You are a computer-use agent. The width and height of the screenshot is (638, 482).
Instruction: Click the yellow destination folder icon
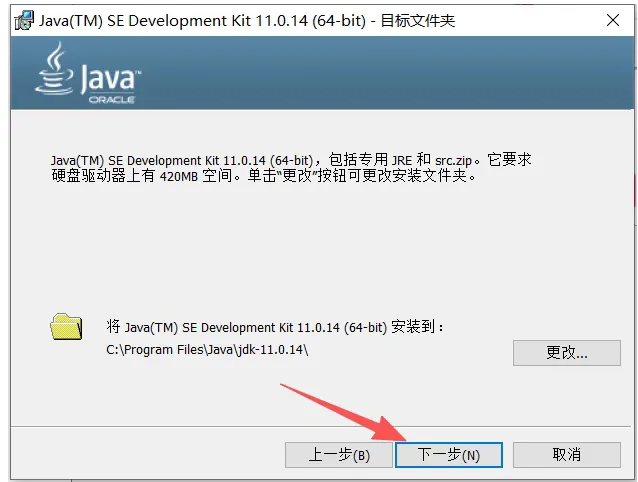(66, 327)
